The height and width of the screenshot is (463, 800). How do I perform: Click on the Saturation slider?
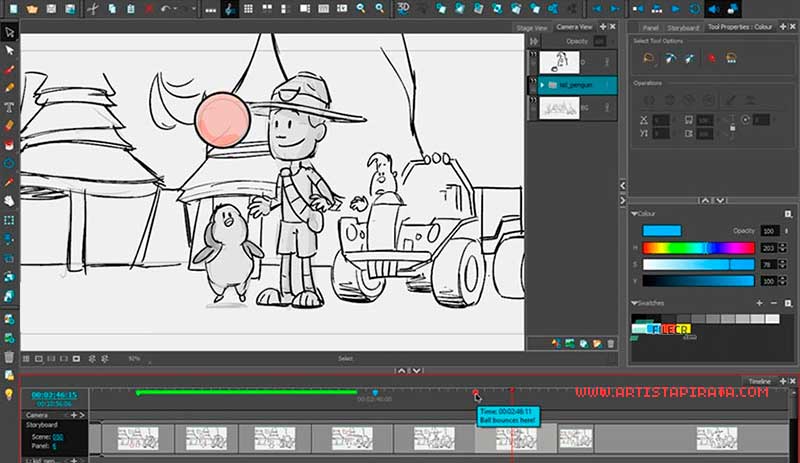pyautogui.click(x=698, y=264)
